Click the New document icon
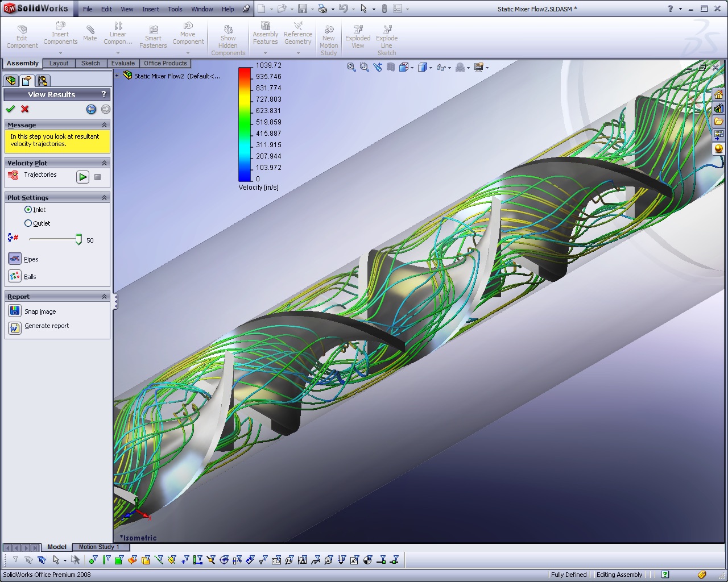The width and height of the screenshot is (728, 582). click(x=261, y=9)
